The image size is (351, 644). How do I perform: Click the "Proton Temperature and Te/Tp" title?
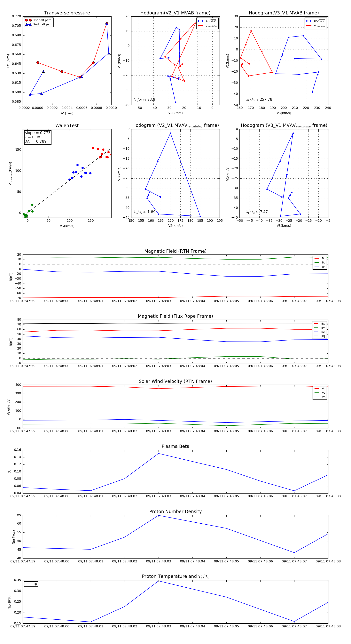pos(175,576)
